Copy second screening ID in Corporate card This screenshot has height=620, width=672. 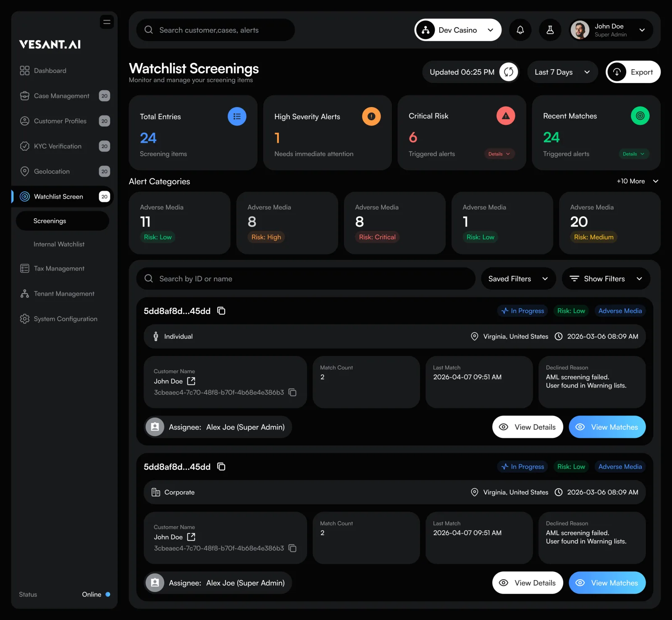pos(221,466)
